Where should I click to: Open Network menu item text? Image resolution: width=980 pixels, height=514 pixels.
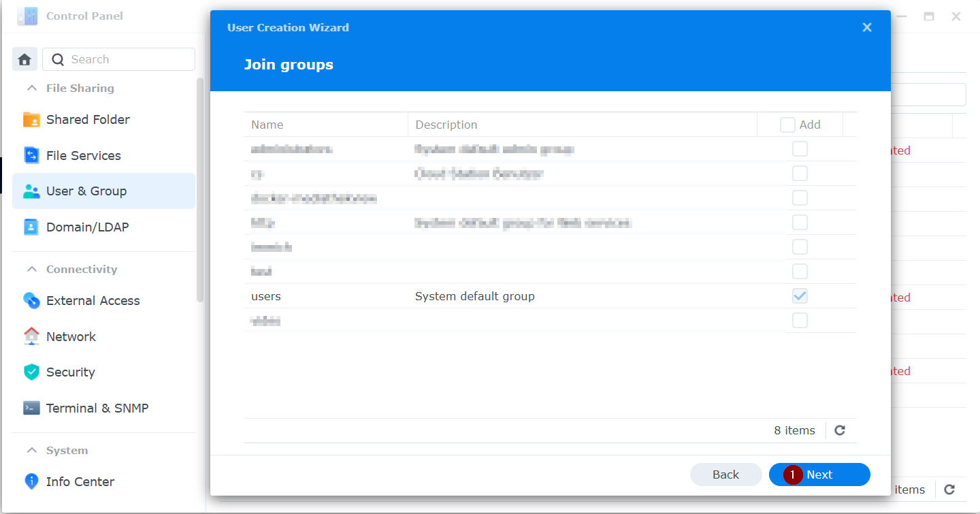click(71, 336)
